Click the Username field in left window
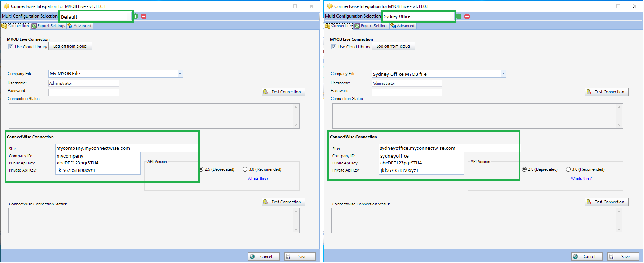Image resolution: width=644 pixels, height=263 pixels. [84, 83]
